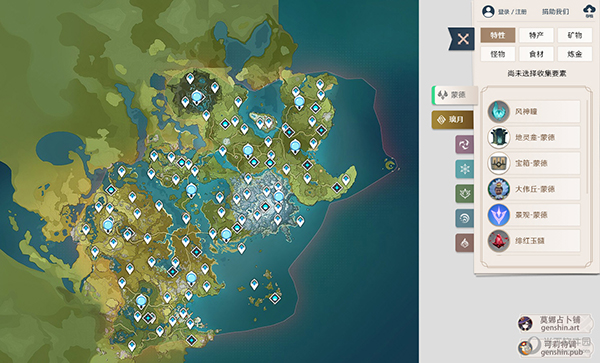Select the purple triskelion element filter icon
The width and height of the screenshot is (600, 363).
tap(465, 145)
